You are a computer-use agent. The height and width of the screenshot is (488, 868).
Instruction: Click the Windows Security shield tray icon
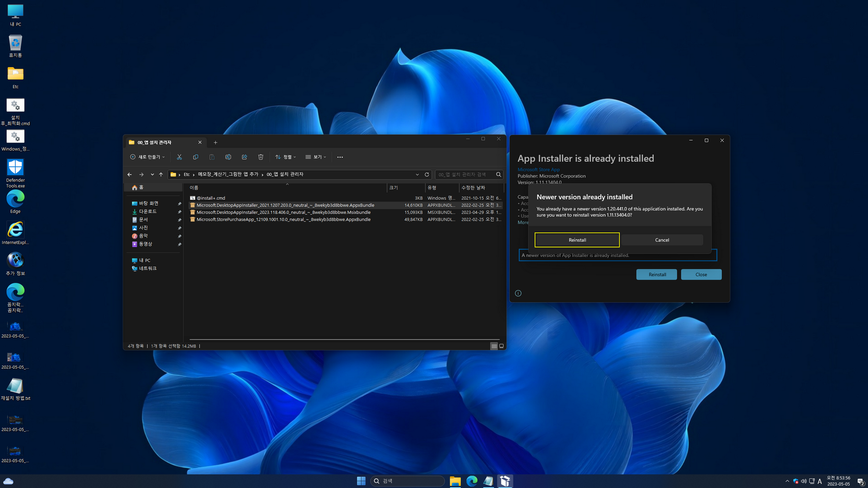[x=795, y=481]
